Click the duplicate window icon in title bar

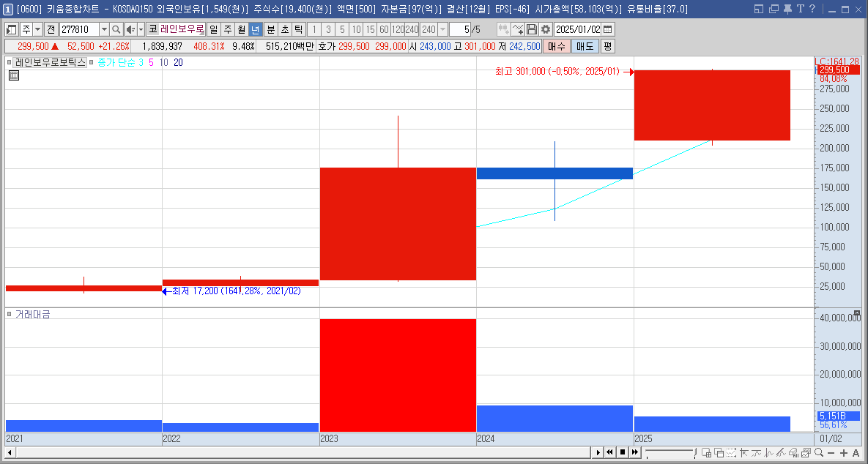[774, 9]
